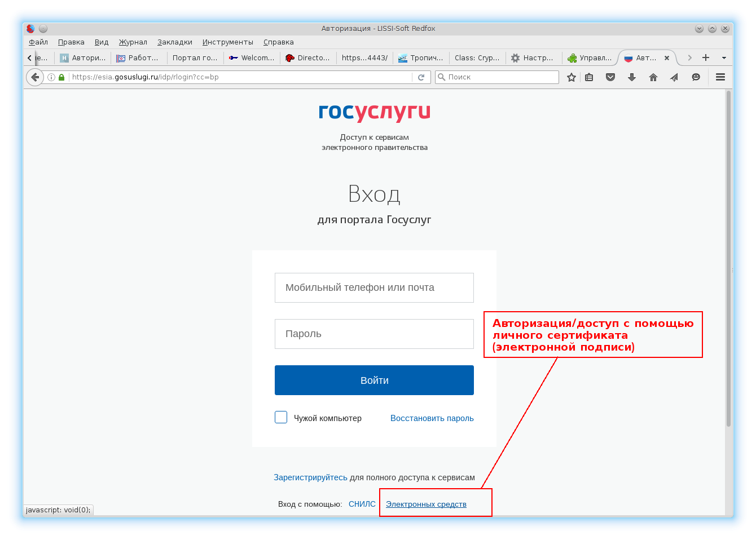Click the Мобильный телефон или почта field
Image resolution: width=756 pixels, height=540 pixels.
(x=374, y=287)
